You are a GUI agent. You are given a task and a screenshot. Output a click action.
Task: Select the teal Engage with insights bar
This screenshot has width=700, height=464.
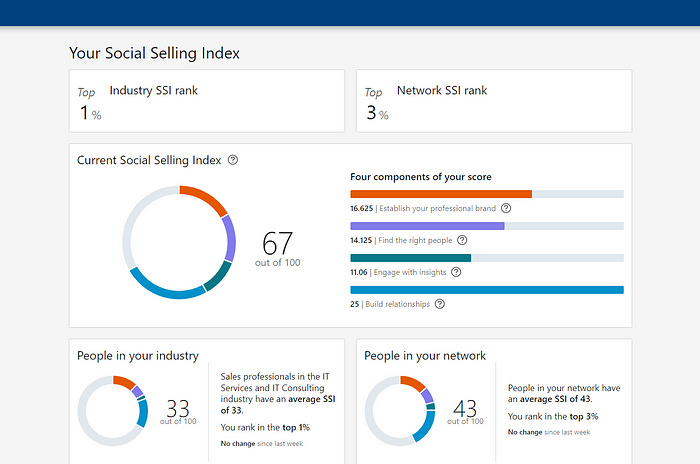(x=487, y=258)
